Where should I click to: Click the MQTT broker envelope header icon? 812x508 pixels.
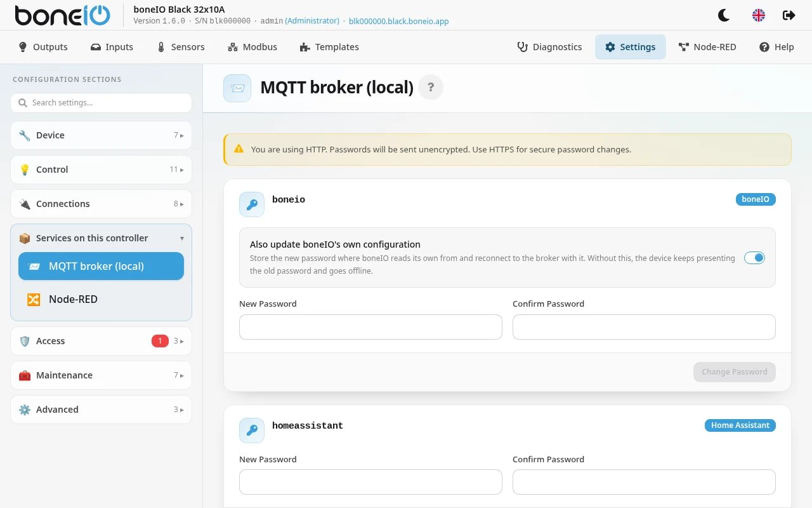pos(237,88)
